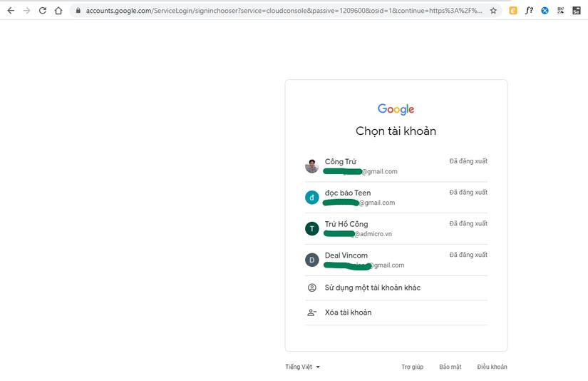This screenshot has height=381, width=588.
Task: Open the browser home icon
Action: click(x=58, y=11)
